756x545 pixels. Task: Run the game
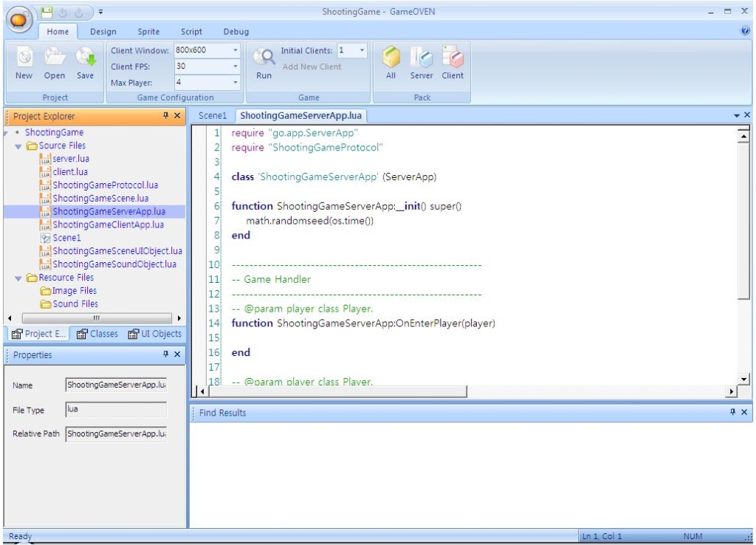click(x=264, y=63)
